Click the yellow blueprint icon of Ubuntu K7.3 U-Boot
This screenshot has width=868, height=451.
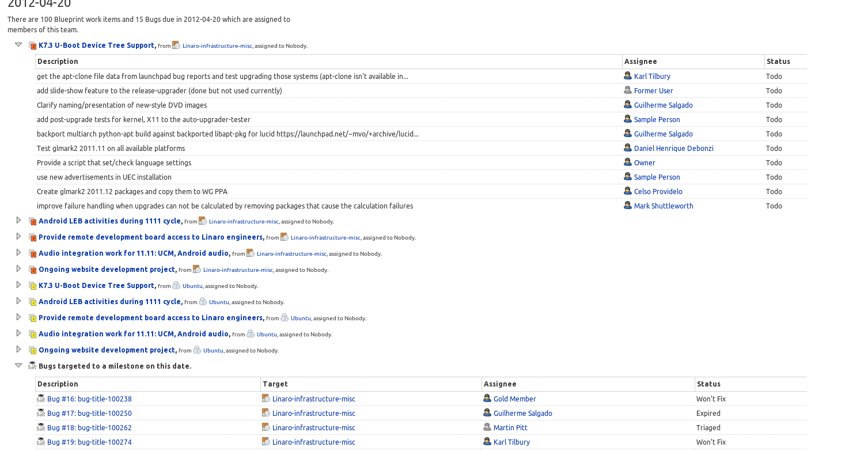tap(33, 286)
